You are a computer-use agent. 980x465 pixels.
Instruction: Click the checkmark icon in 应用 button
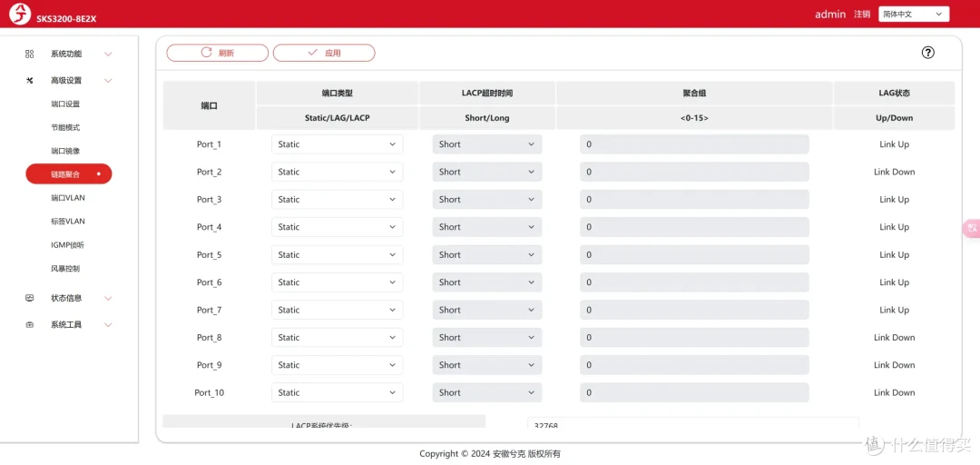tap(312, 53)
